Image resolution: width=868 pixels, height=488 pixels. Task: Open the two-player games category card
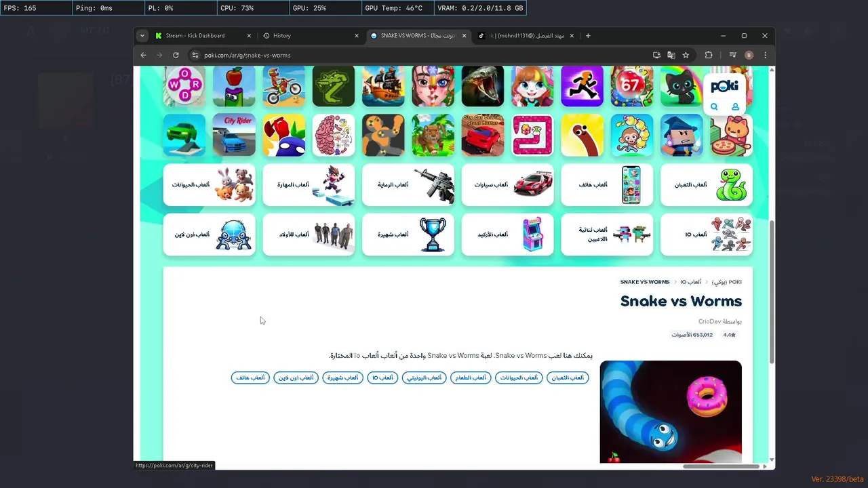[x=607, y=235]
